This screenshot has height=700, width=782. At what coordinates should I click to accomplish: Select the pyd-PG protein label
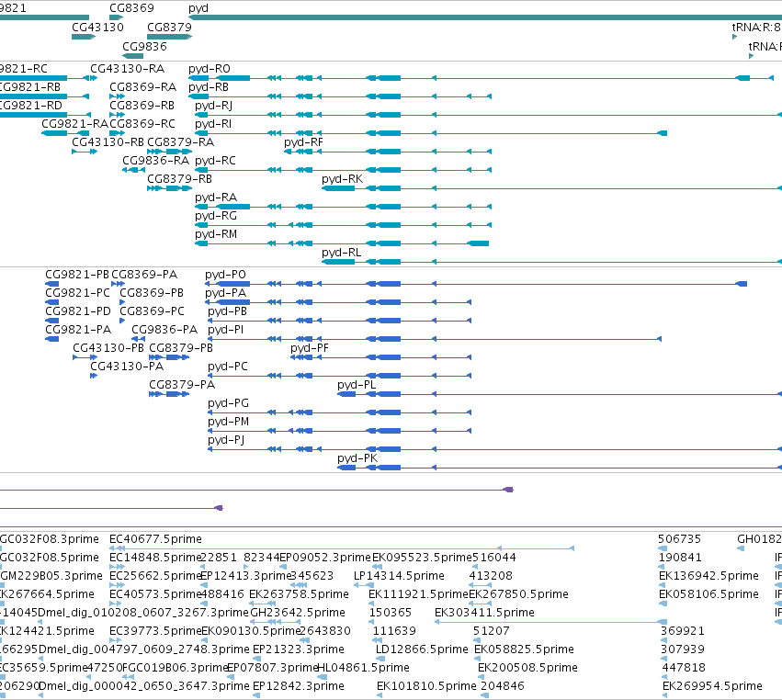(x=229, y=404)
